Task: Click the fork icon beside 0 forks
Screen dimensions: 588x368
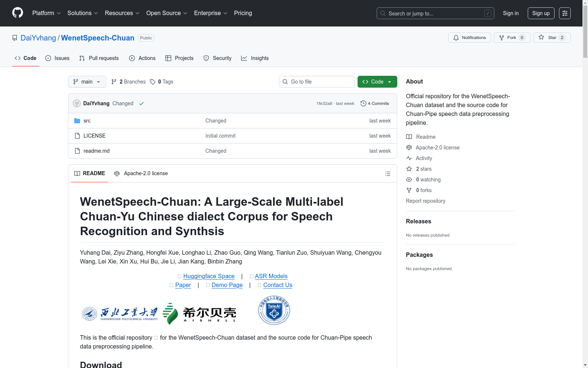Action: tap(409, 190)
